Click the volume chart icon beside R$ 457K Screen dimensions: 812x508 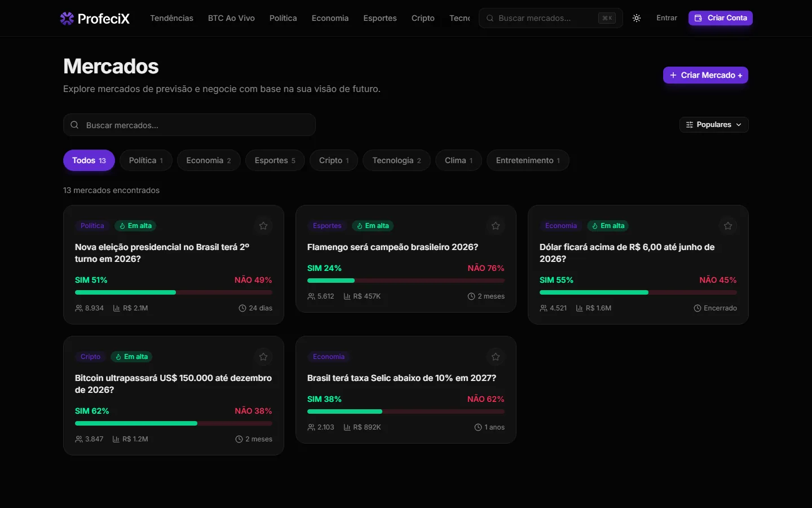[x=347, y=296]
